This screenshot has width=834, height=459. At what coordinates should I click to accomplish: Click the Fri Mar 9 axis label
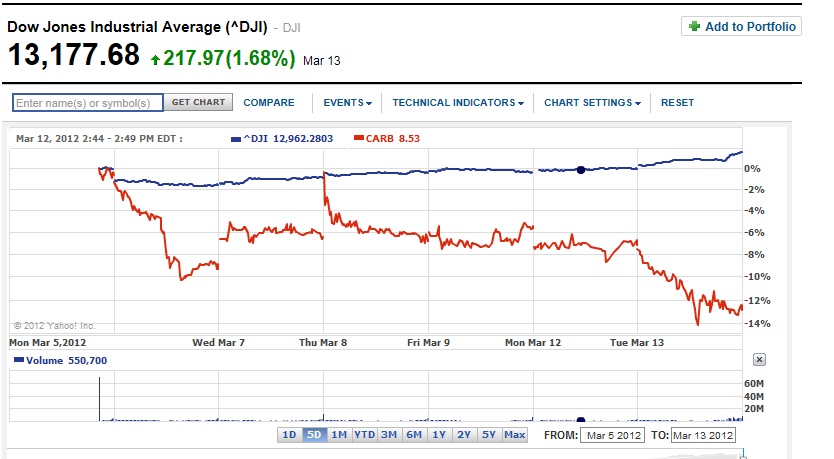coord(428,343)
